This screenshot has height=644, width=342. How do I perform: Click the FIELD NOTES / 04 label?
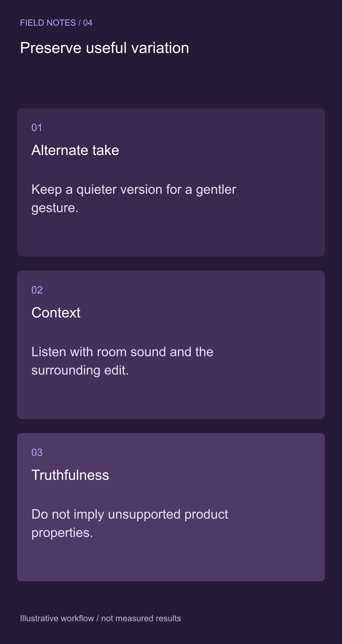(56, 23)
